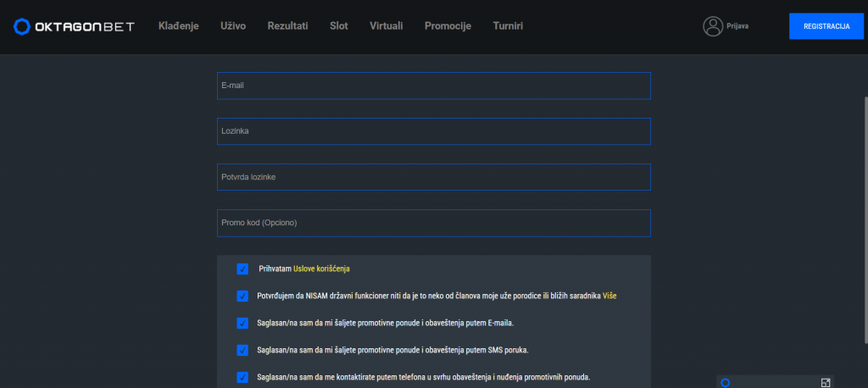Click the user profile icon next to Prijava

point(712,26)
